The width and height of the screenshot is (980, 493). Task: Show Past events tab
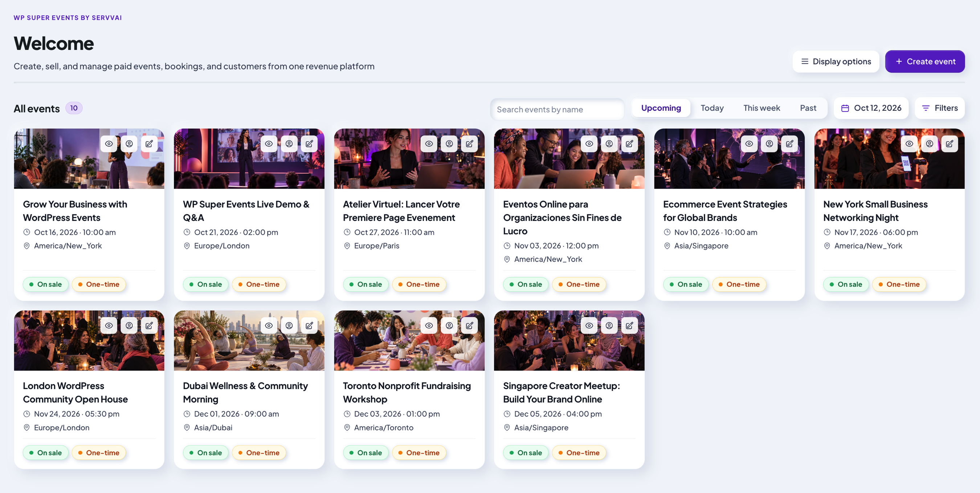coord(808,108)
